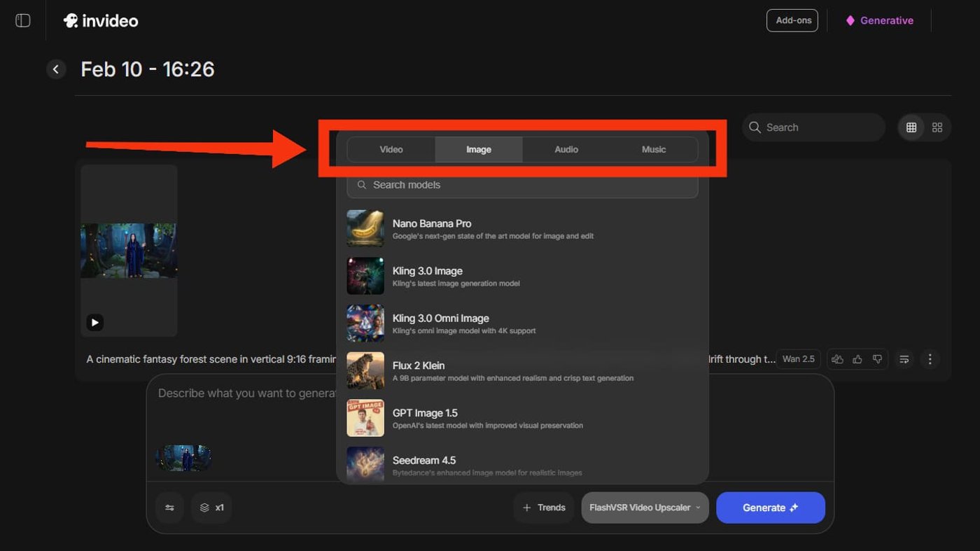Select the Audio tab
This screenshot has width=980, height=551.
click(x=566, y=149)
